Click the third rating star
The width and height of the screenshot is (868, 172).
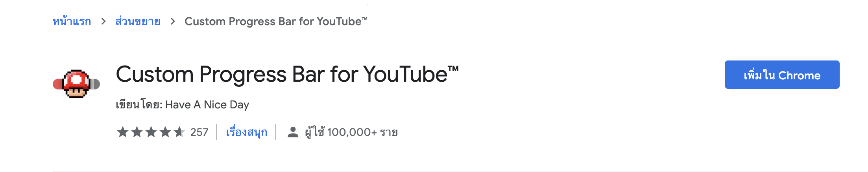[151, 132]
